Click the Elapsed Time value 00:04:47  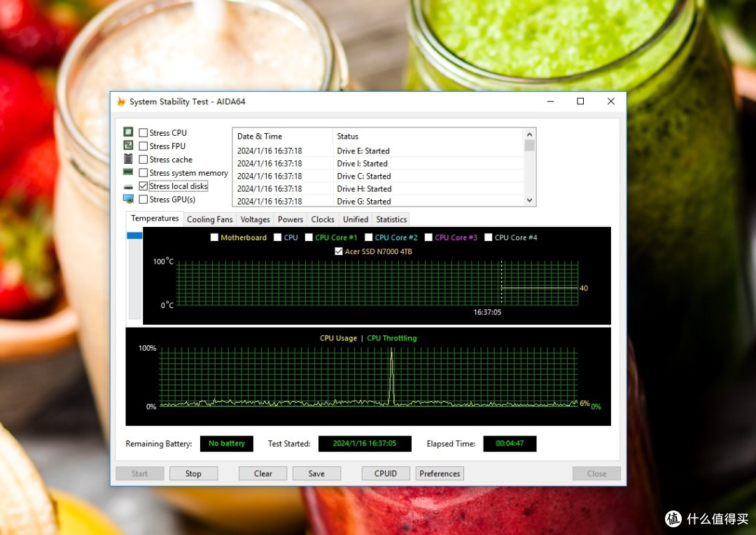[510, 443]
